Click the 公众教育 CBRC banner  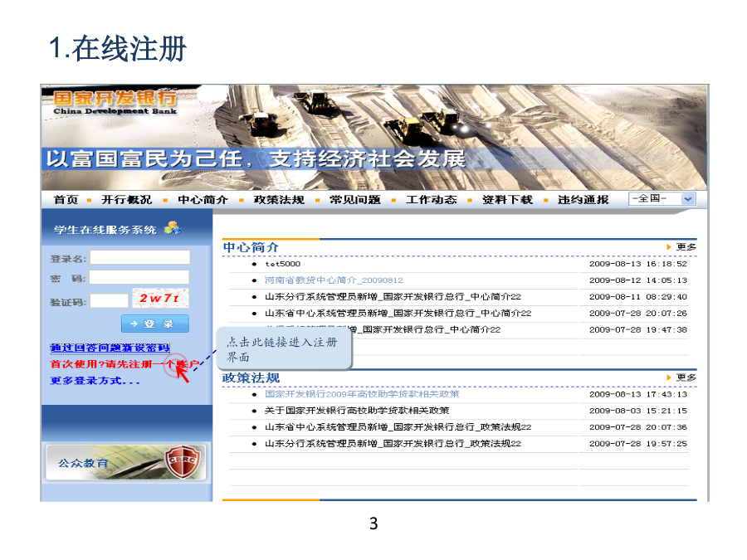126,462
